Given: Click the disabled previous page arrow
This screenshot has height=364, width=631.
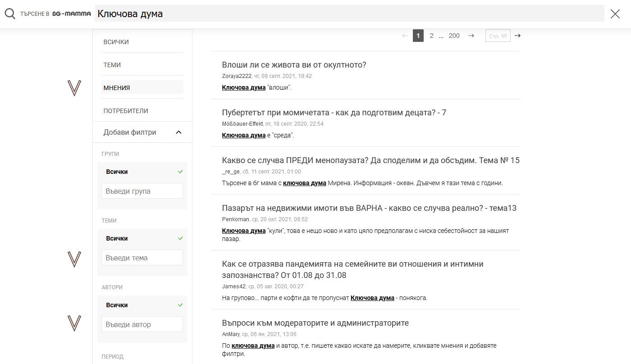Looking at the screenshot, I should [x=405, y=36].
